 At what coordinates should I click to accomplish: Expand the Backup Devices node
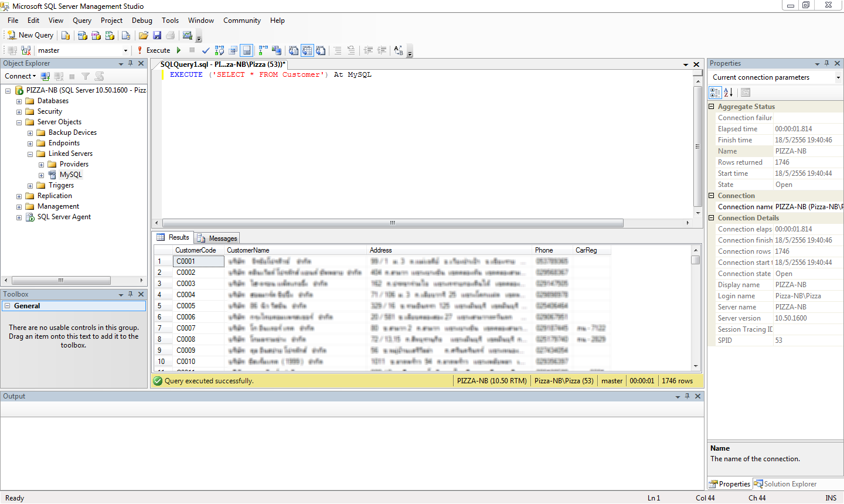(30, 133)
